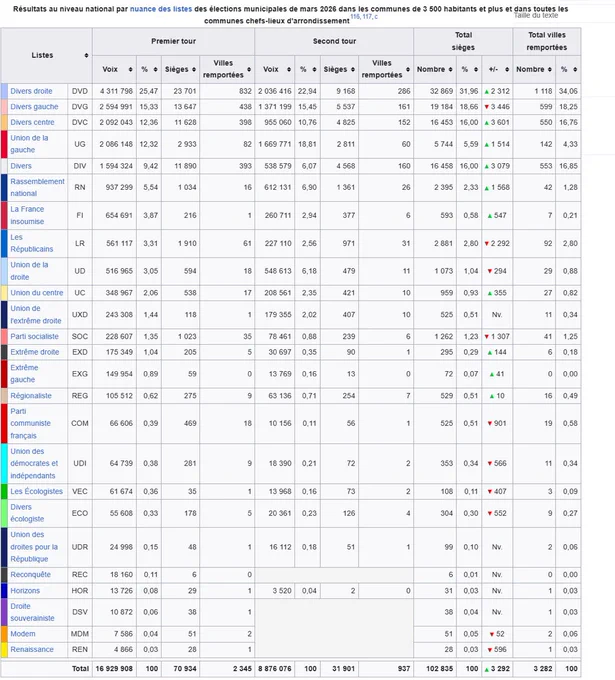Sort by Premier tour Villes remportées

pyautogui.click(x=249, y=69)
